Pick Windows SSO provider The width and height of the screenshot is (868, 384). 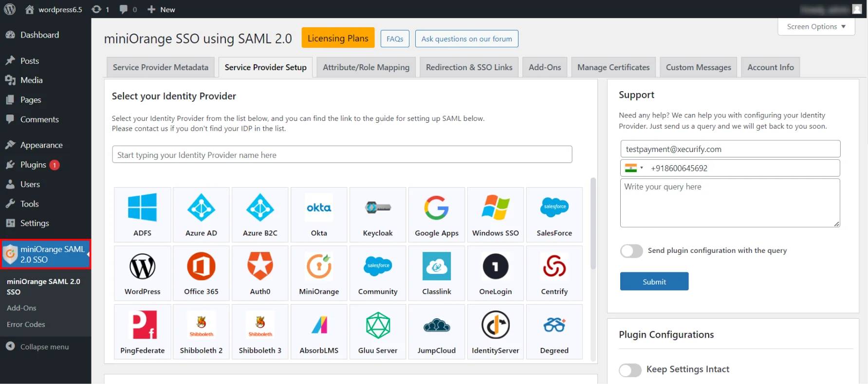click(x=496, y=214)
